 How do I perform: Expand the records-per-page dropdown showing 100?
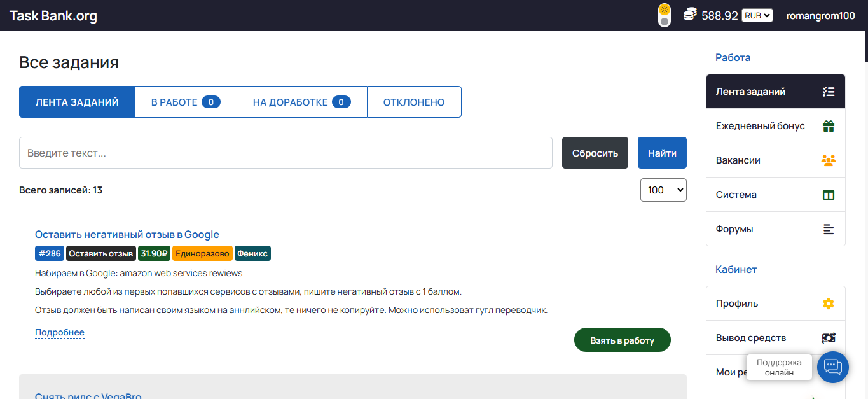click(663, 190)
